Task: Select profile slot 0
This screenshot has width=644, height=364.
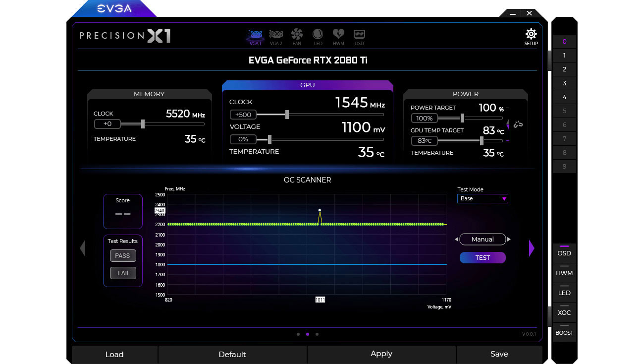Action: pyautogui.click(x=564, y=42)
